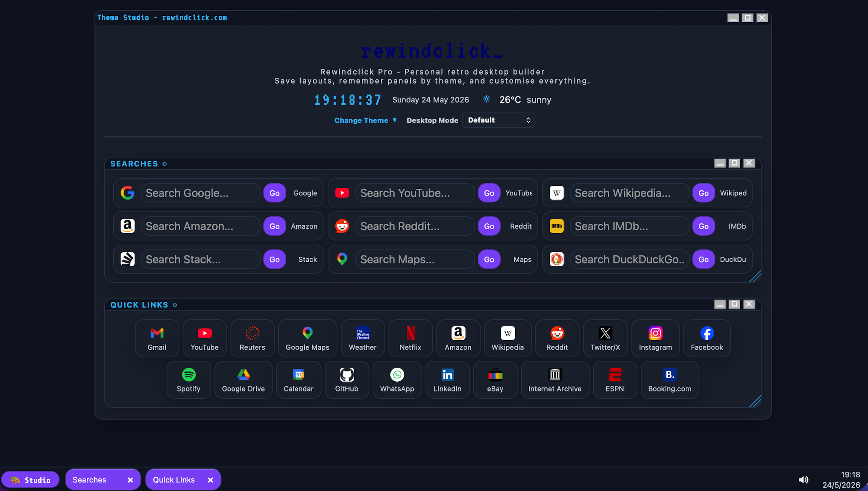Image resolution: width=868 pixels, height=491 pixels.
Task: Close the Searches taskbar tab
Action: point(130,480)
